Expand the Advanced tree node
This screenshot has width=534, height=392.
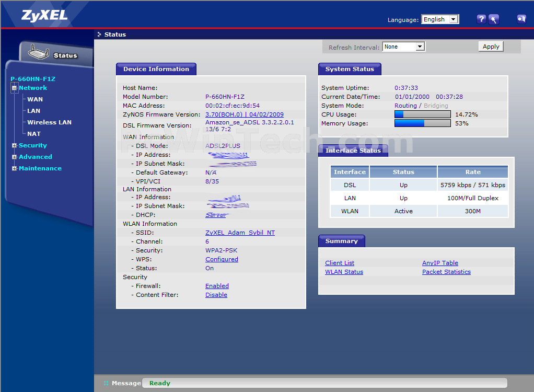point(14,157)
